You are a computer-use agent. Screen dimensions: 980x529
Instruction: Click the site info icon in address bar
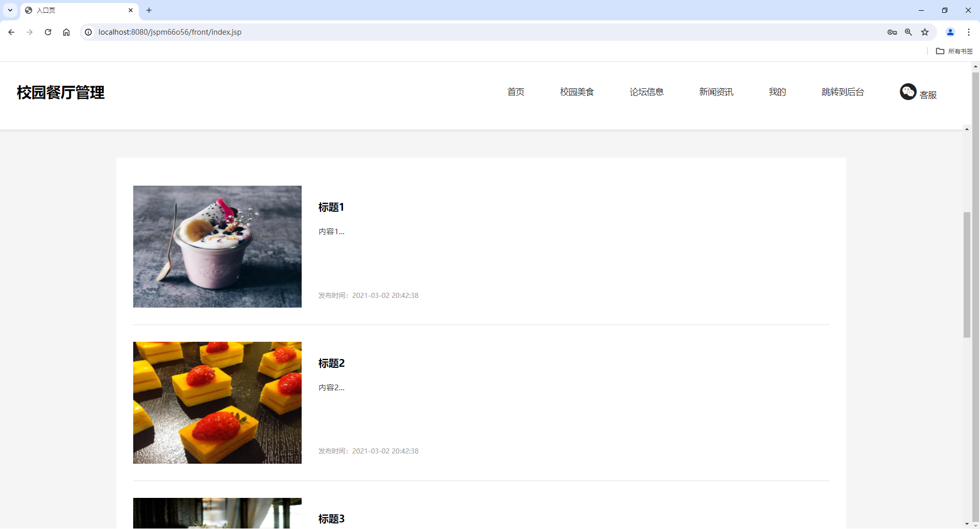coord(88,32)
